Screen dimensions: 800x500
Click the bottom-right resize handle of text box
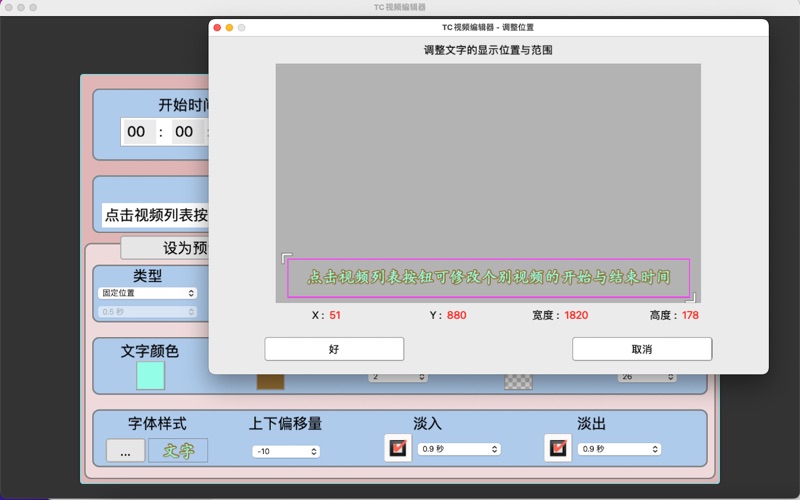click(x=691, y=297)
